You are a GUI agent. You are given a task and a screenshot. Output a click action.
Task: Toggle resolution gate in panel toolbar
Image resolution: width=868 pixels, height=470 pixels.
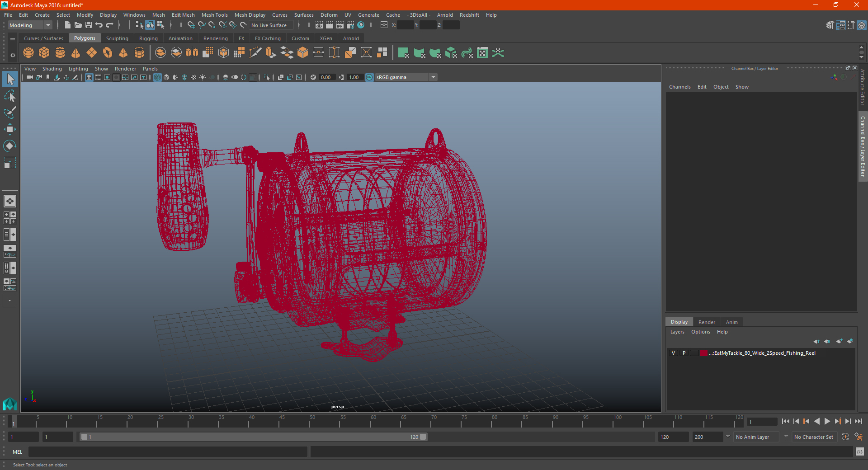click(107, 77)
